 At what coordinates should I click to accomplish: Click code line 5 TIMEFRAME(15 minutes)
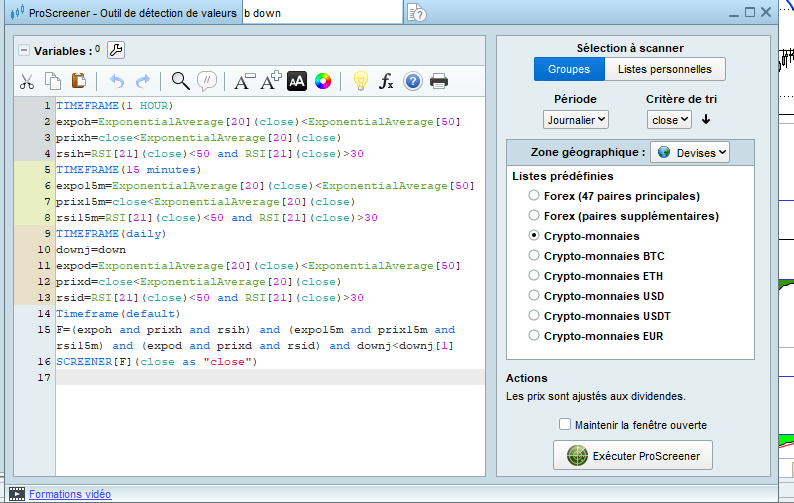pyautogui.click(x=129, y=170)
